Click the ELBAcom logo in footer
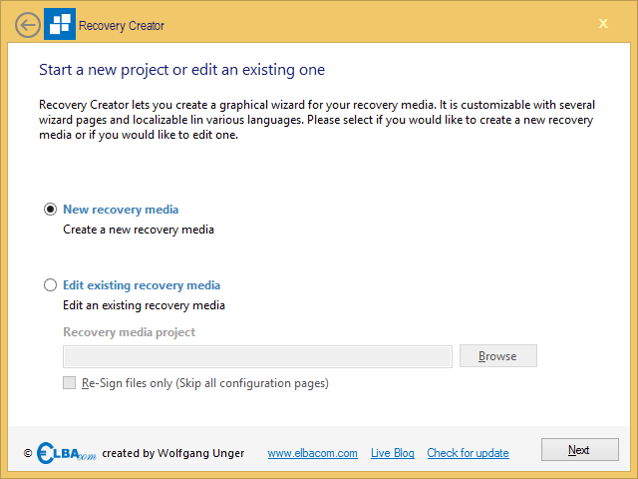Image resolution: width=638 pixels, height=479 pixels. click(x=66, y=453)
